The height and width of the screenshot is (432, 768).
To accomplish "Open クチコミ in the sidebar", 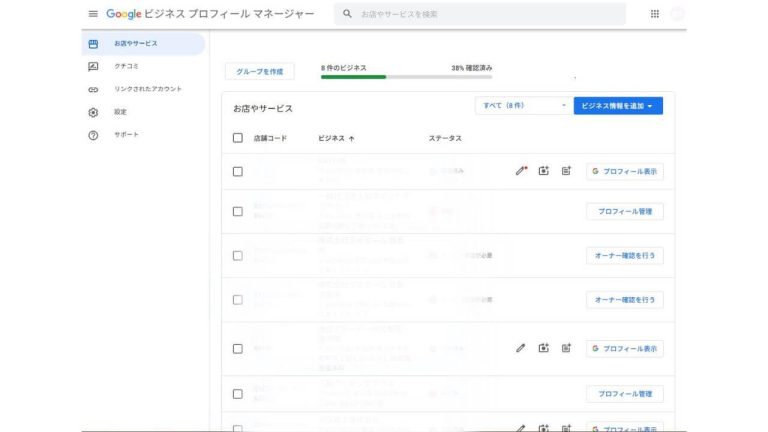I will coord(126,66).
